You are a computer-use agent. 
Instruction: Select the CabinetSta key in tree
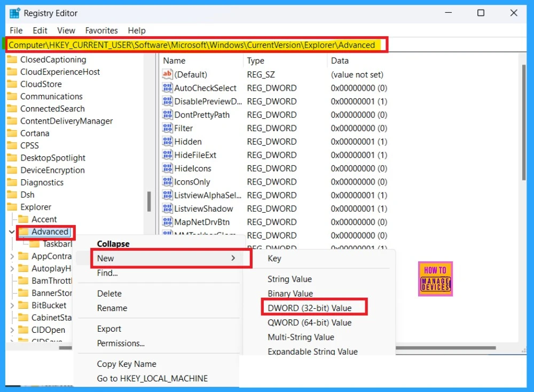(x=51, y=317)
